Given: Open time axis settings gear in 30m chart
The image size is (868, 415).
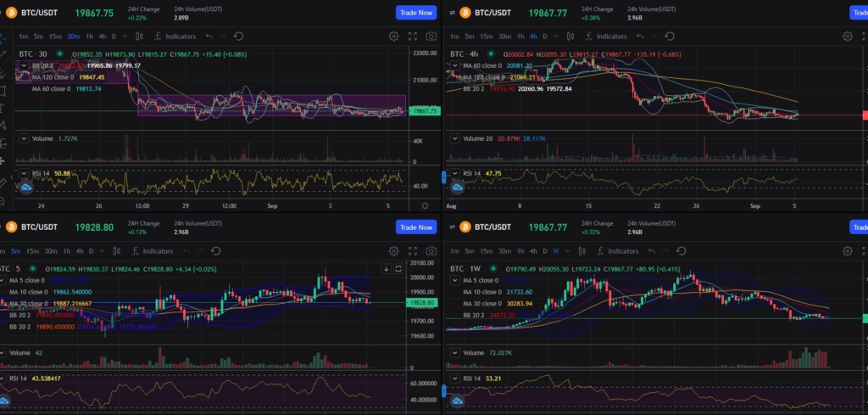Looking at the screenshot, I should click(425, 205).
